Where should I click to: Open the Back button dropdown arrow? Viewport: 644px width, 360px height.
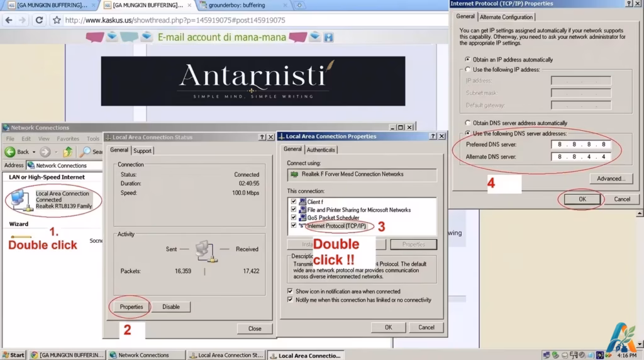pos(34,152)
